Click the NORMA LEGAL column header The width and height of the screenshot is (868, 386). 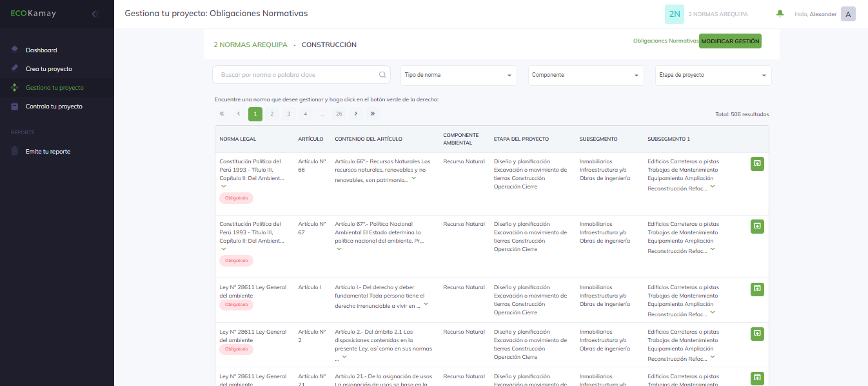[238, 139]
